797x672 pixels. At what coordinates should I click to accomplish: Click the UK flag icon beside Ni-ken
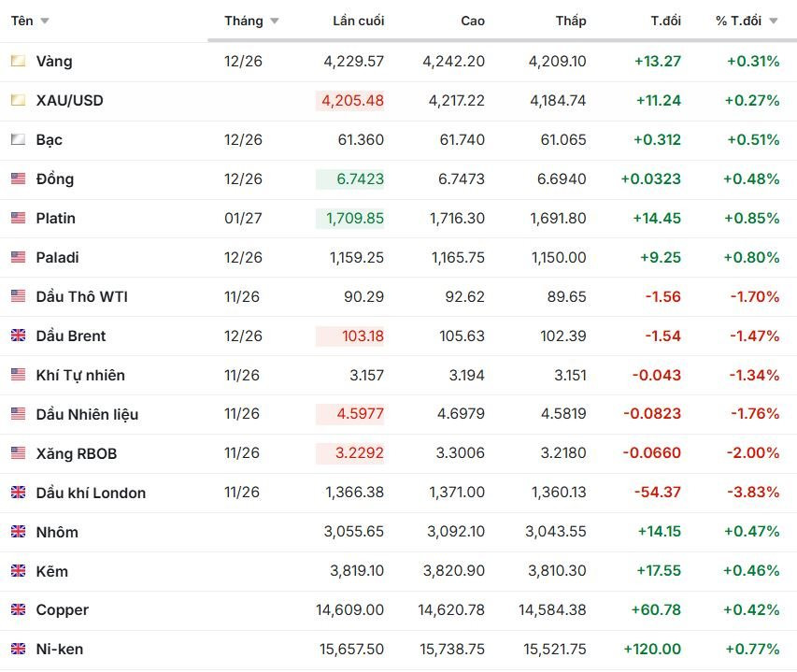(19, 650)
